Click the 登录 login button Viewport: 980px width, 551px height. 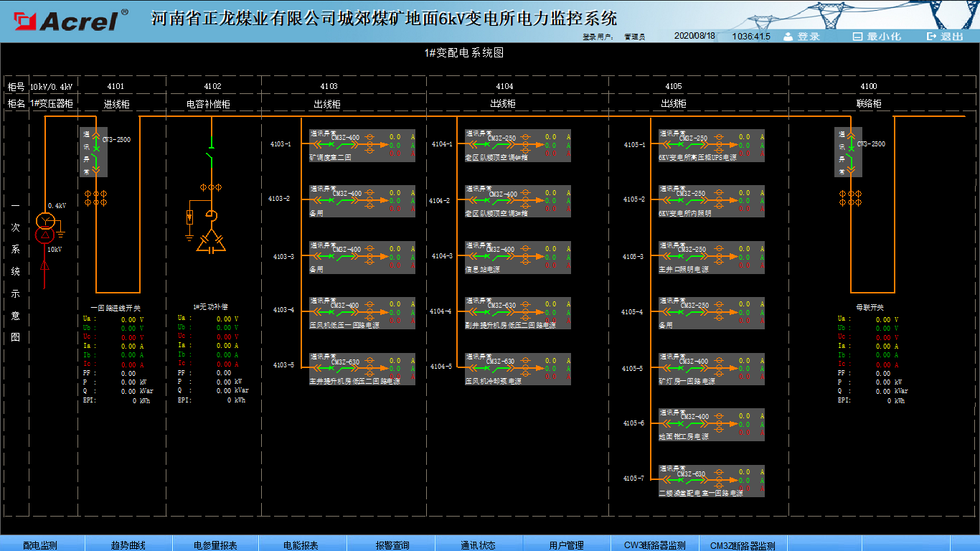tap(801, 37)
